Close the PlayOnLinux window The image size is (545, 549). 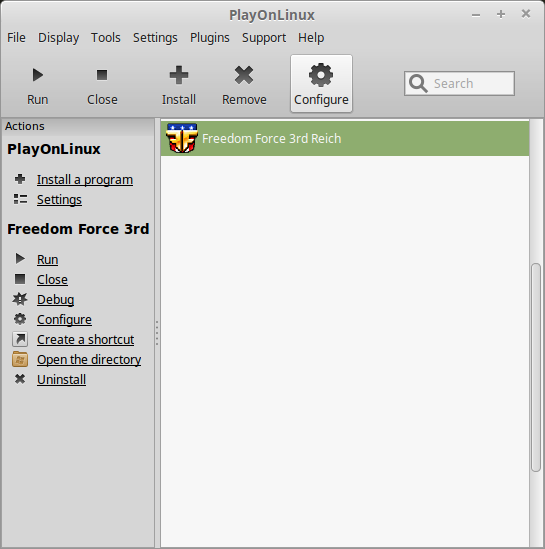526,14
